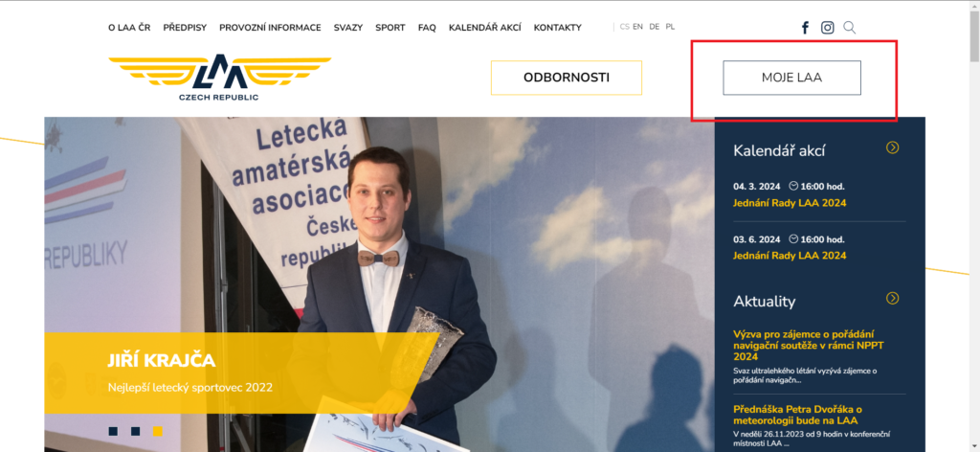Image resolution: width=980 pixels, height=452 pixels.
Task: Select the third yellow slide indicator
Action: click(158, 431)
